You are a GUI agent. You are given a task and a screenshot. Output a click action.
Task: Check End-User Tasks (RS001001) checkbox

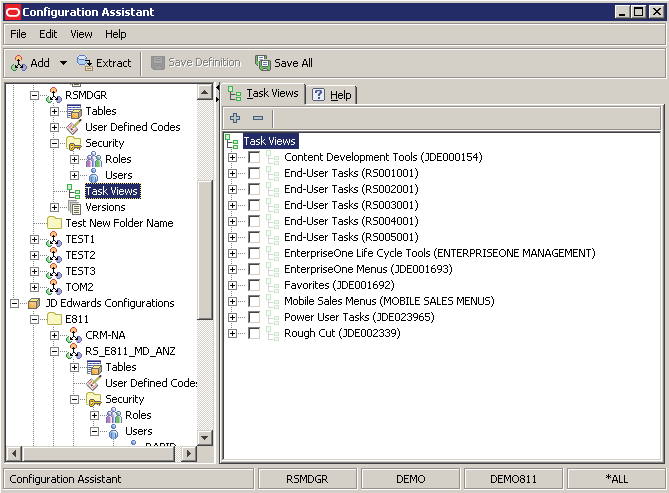[254, 173]
